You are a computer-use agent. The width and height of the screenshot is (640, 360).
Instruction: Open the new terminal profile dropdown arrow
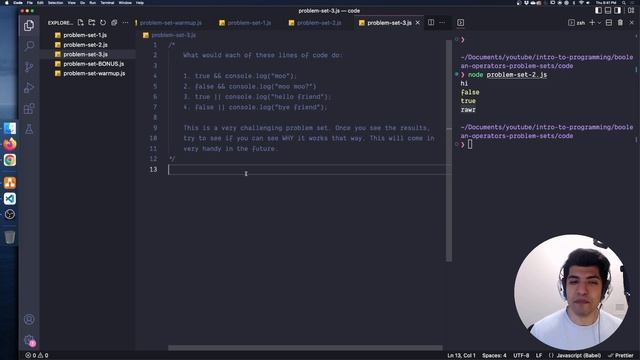click(599, 23)
